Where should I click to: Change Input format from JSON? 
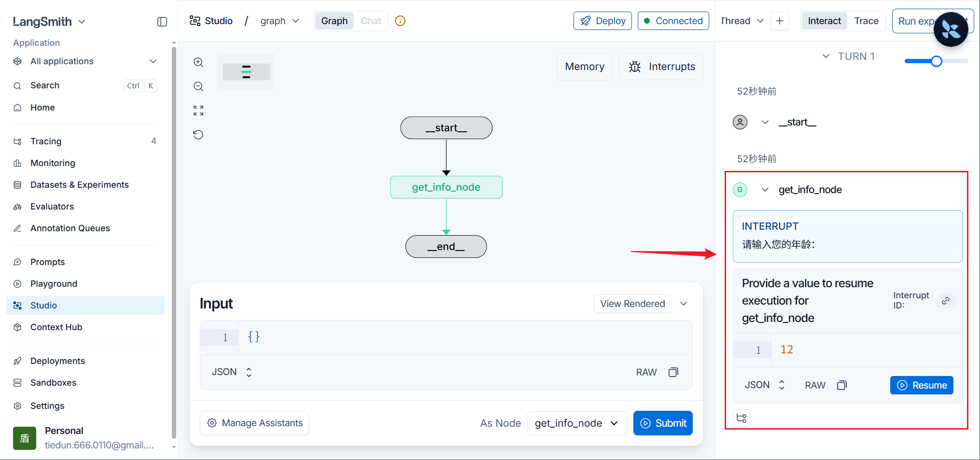coord(232,372)
